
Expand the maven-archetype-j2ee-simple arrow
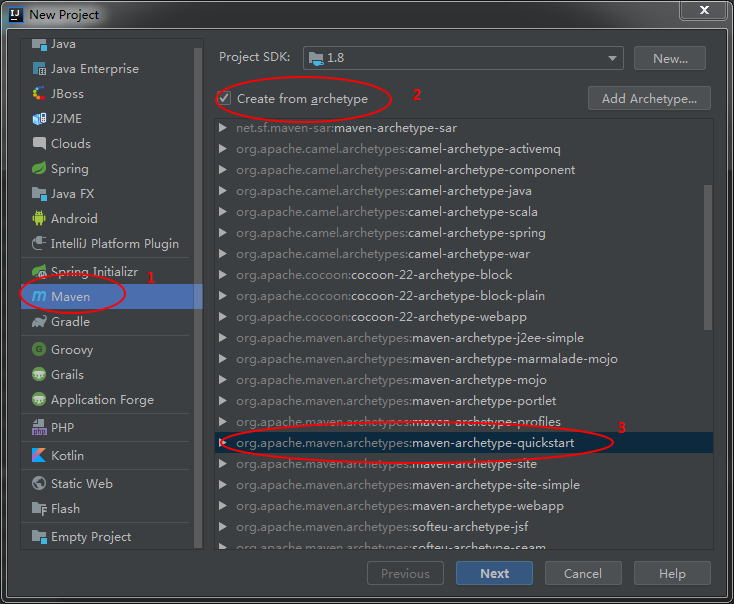point(223,338)
